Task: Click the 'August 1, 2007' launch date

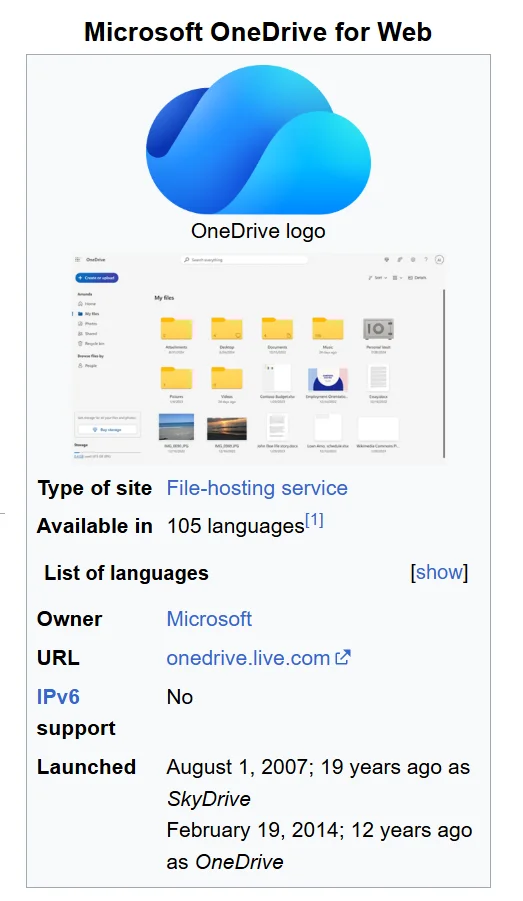Action: [237, 767]
